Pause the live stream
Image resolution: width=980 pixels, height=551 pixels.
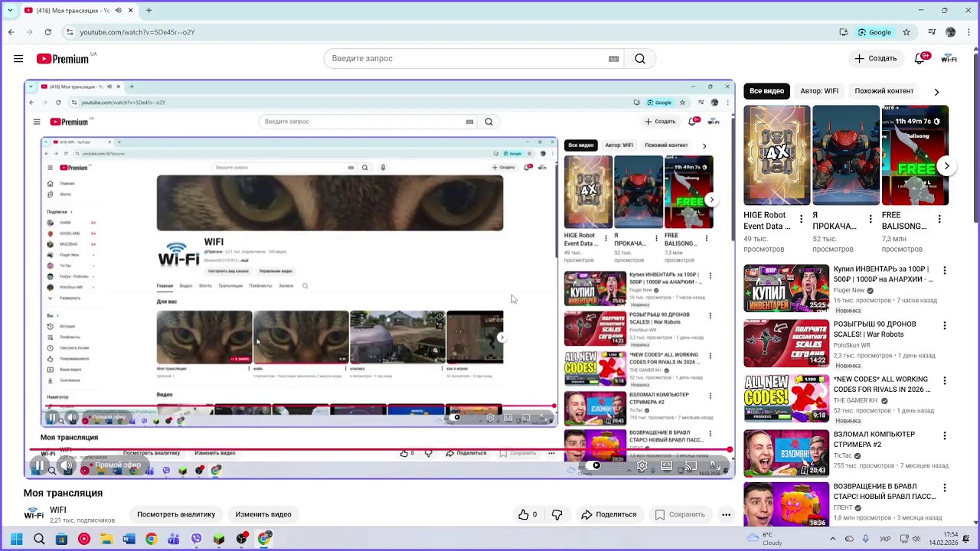click(39, 465)
